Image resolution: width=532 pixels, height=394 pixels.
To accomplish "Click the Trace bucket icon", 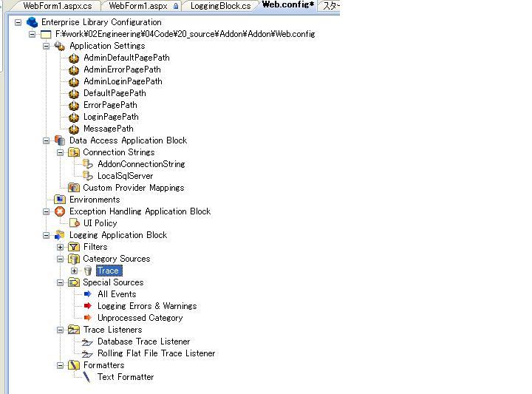I will [88, 271].
